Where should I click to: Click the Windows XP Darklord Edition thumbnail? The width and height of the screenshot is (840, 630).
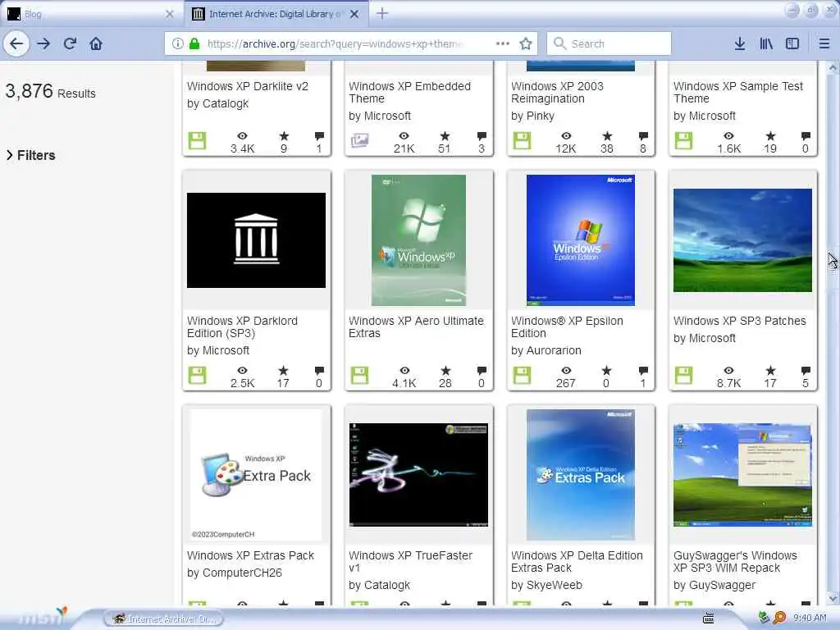(256, 240)
